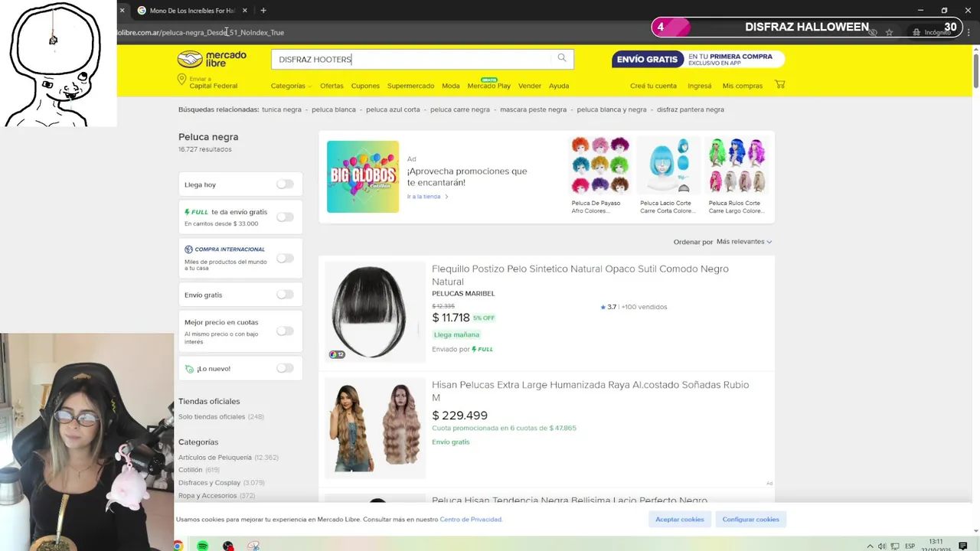
Task: Click related search peluca azul corta
Action: click(x=393, y=109)
